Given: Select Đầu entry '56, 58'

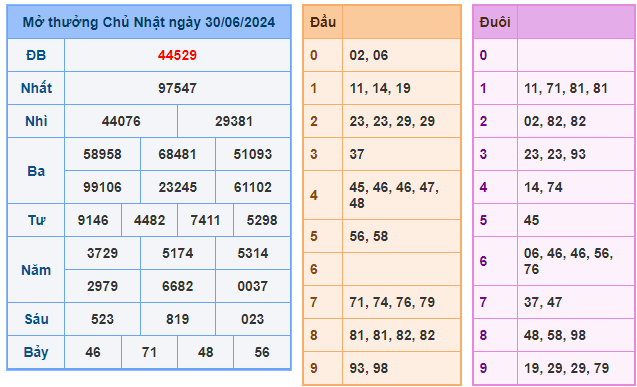Looking at the screenshot, I should click(369, 236).
